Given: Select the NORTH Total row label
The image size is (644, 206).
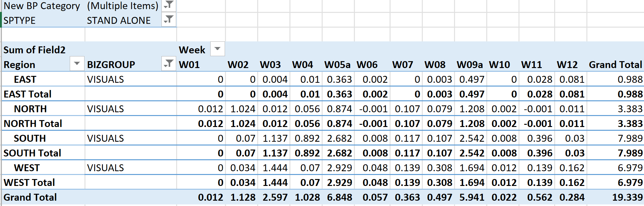Looking at the screenshot, I should tap(33, 124).
